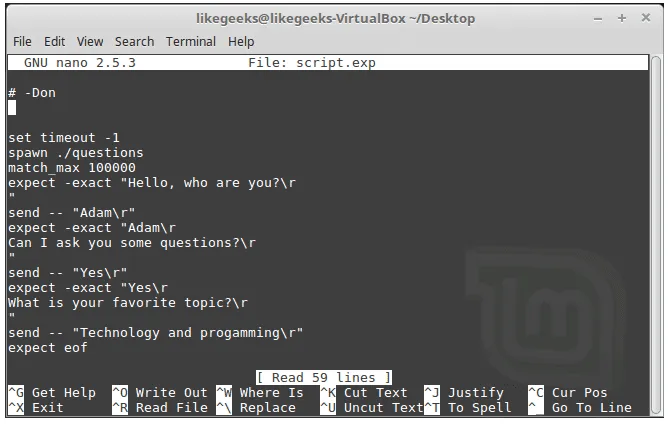672x424 pixels.
Task: Click the vertical scrollbar of the terminal
Action: point(656,234)
